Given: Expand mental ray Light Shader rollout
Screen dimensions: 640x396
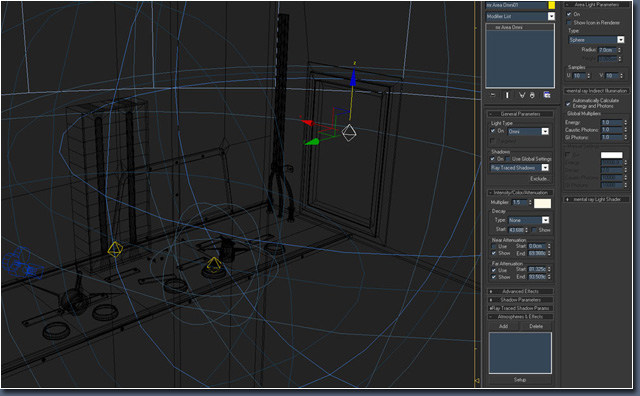Looking at the screenshot, I should click(597, 199).
